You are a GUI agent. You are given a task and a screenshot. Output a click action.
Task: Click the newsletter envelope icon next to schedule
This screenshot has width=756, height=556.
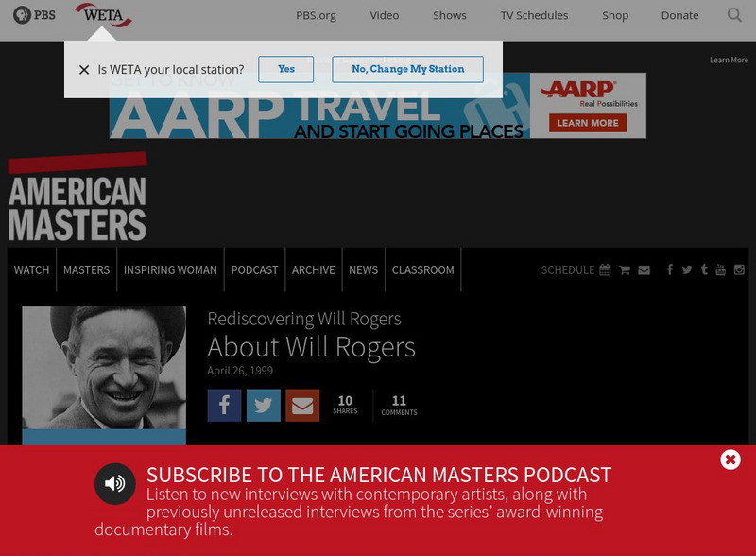point(644,269)
